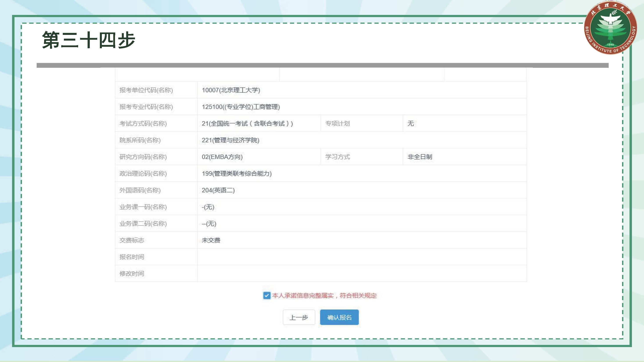The image size is (644, 362).
Task: Click the red commitment statement text
Action: pyautogui.click(x=324, y=296)
